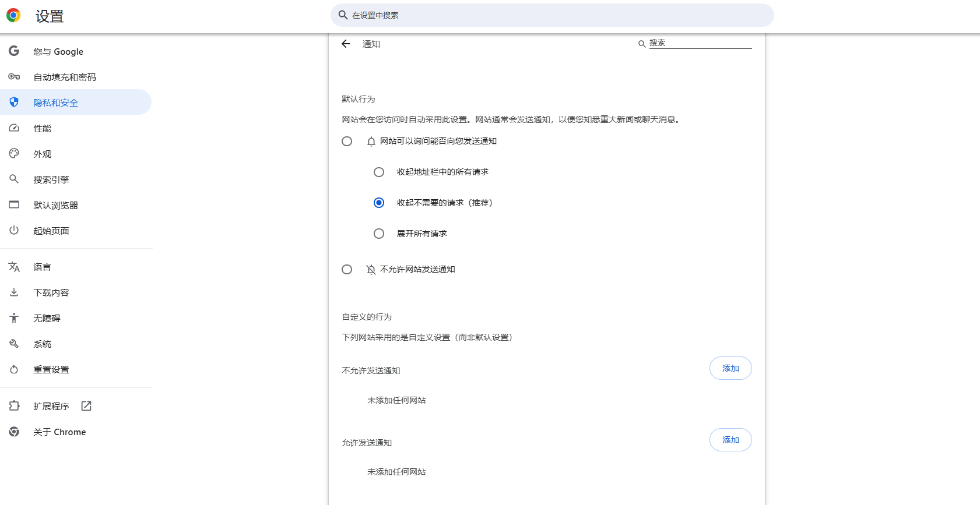Viewport: 980px width, 505px height.
Task: Open 系统 settings section
Action: 76,344
